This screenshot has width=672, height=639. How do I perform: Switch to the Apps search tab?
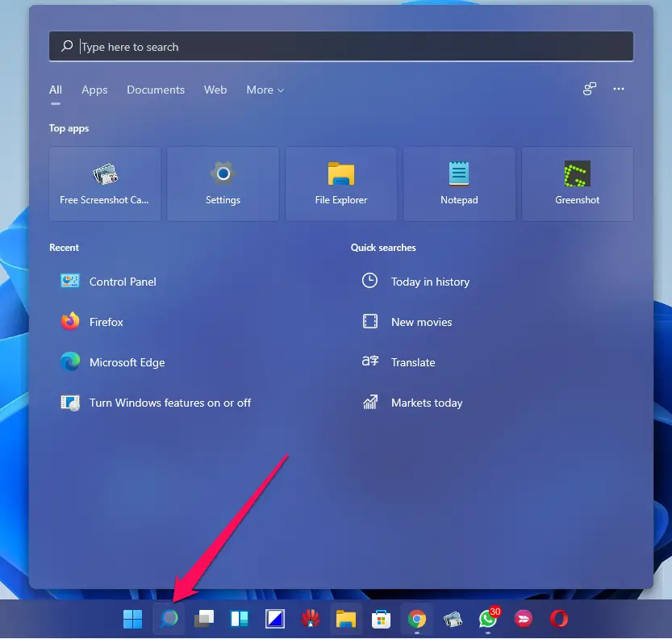94,90
